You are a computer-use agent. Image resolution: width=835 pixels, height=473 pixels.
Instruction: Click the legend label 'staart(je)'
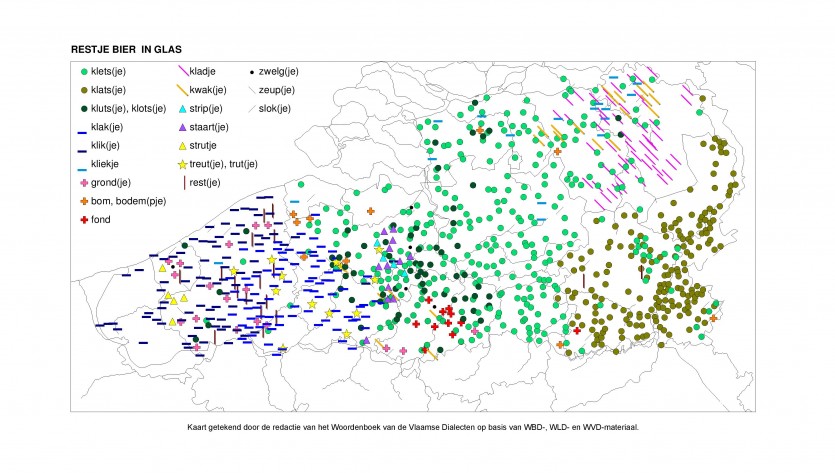pyautogui.click(x=209, y=127)
